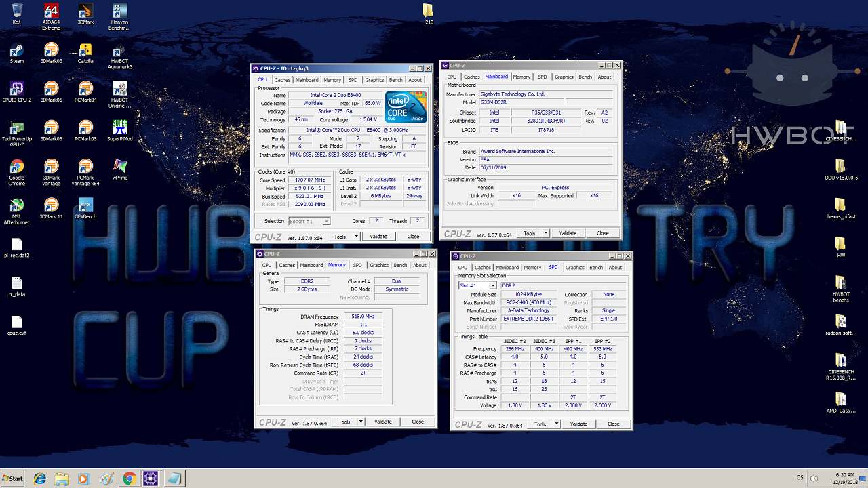This screenshot has width=868, height=488.
Task: Open MSI Afterburner desktop icon
Action: point(16,211)
